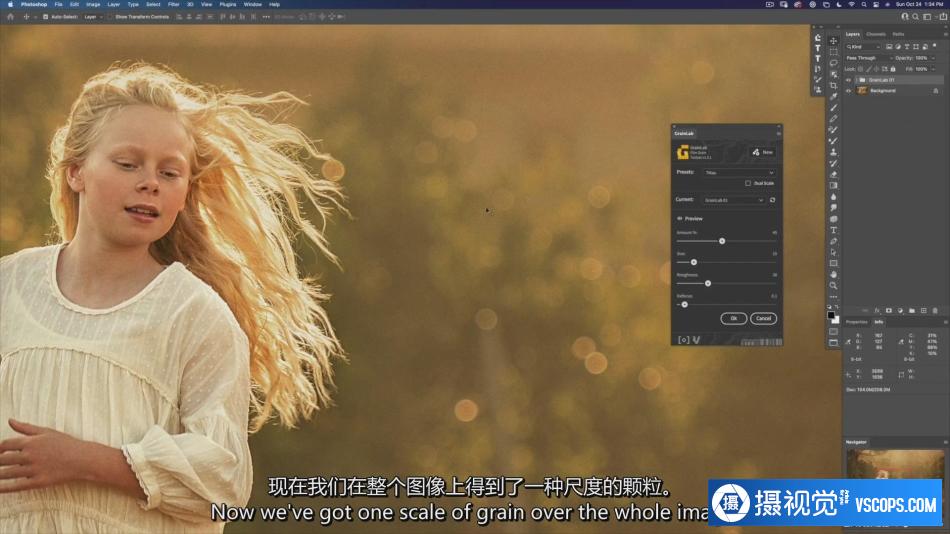
Task: Open the Plugins menu
Action: (228, 4)
